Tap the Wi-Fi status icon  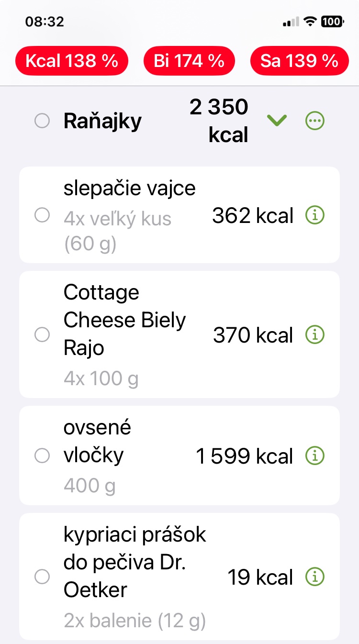pos(311,22)
